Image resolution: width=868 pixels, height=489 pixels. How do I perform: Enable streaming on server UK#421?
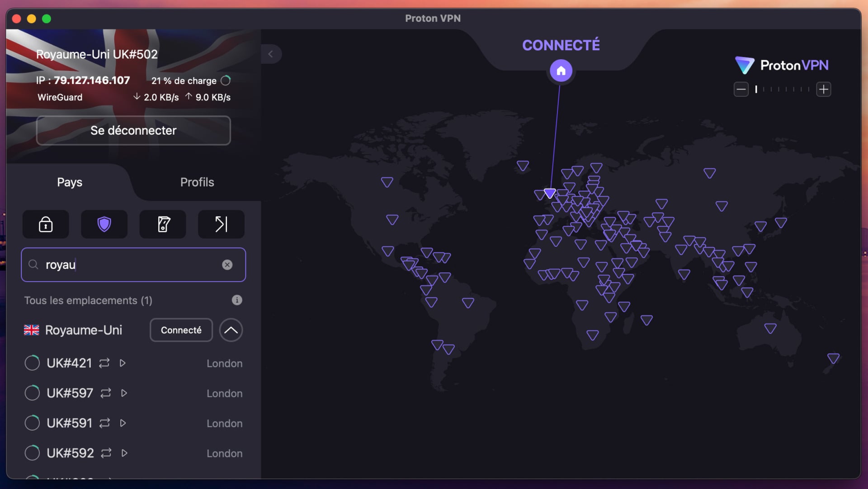pos(123,363)
